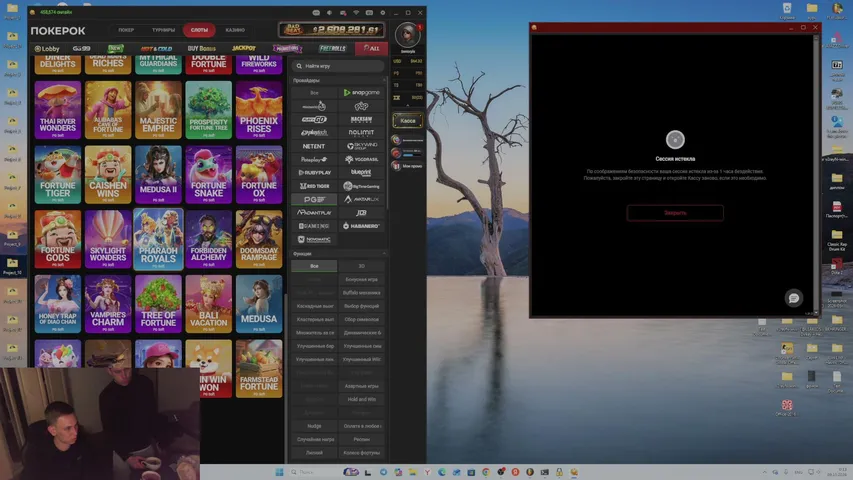This screenshot has width=853, height=480.
Task: Filter by Snapgame provider logo
Action: pyautogui.click(x=361, y=93)
